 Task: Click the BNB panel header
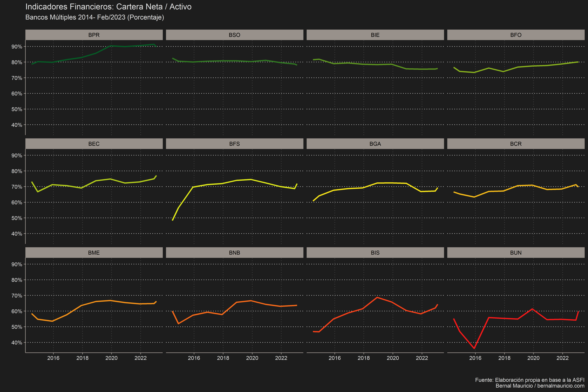click(x=235, y=253)
